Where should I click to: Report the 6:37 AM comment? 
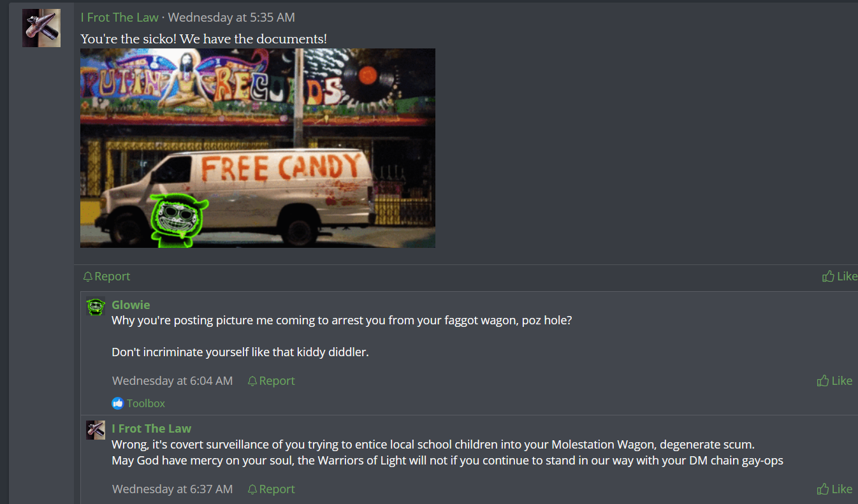(x=271, y=489)
